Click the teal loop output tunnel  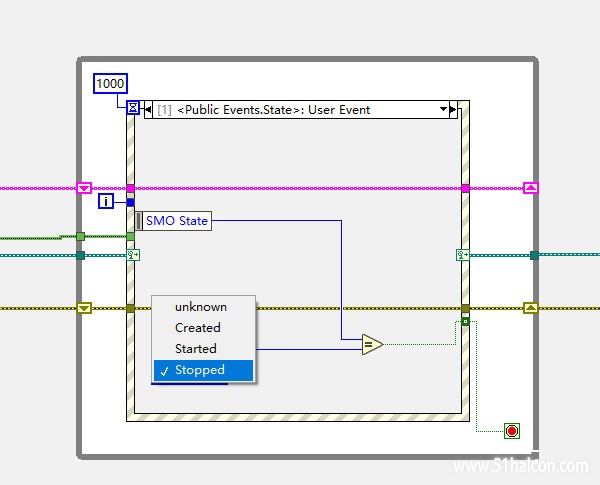(535, 255)
